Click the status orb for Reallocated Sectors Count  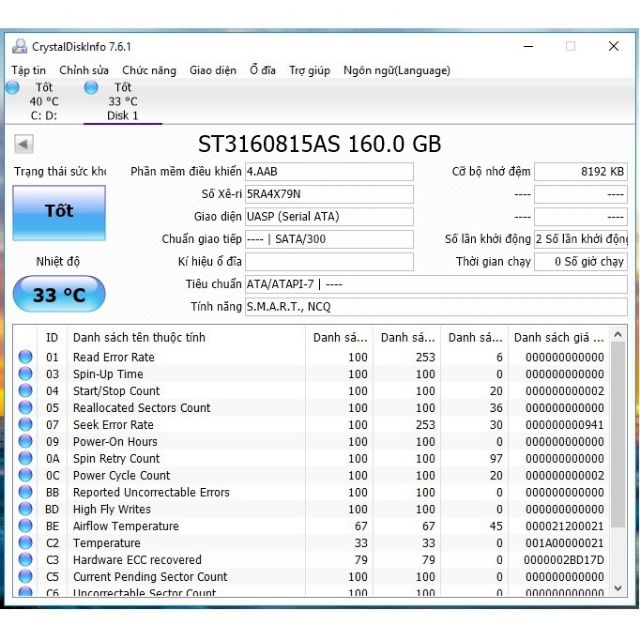pos(25,407)
